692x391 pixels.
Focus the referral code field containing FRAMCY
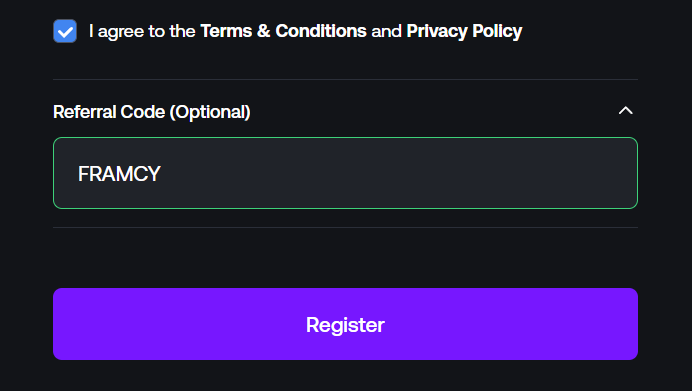coord(345,173)
